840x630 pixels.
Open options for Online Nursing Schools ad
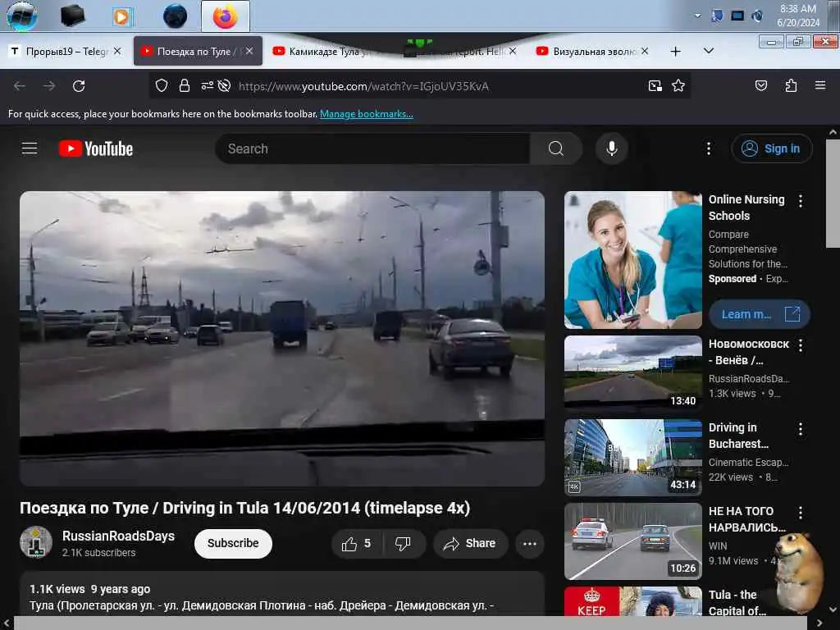click(x=801, y=201)
